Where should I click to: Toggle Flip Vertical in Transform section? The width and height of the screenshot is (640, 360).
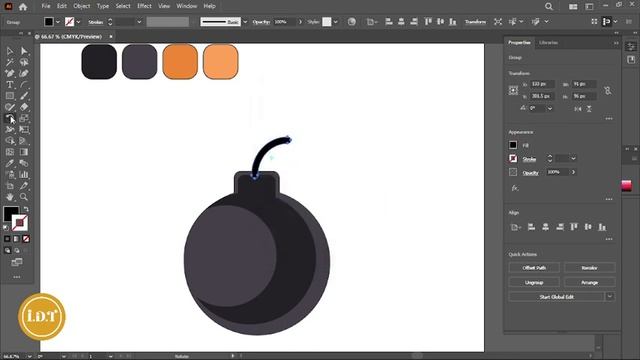pos(589,109)
